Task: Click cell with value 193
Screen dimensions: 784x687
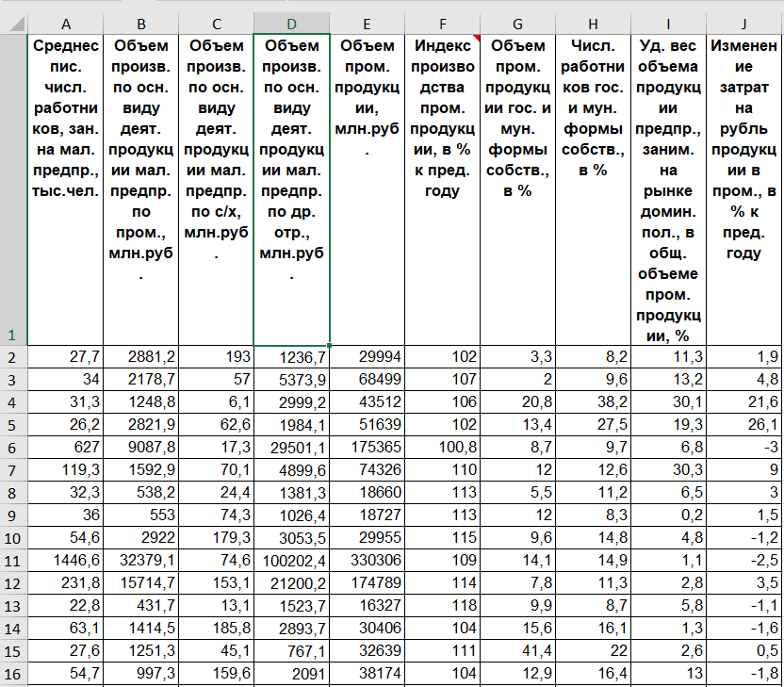Action: click(217, 357)
